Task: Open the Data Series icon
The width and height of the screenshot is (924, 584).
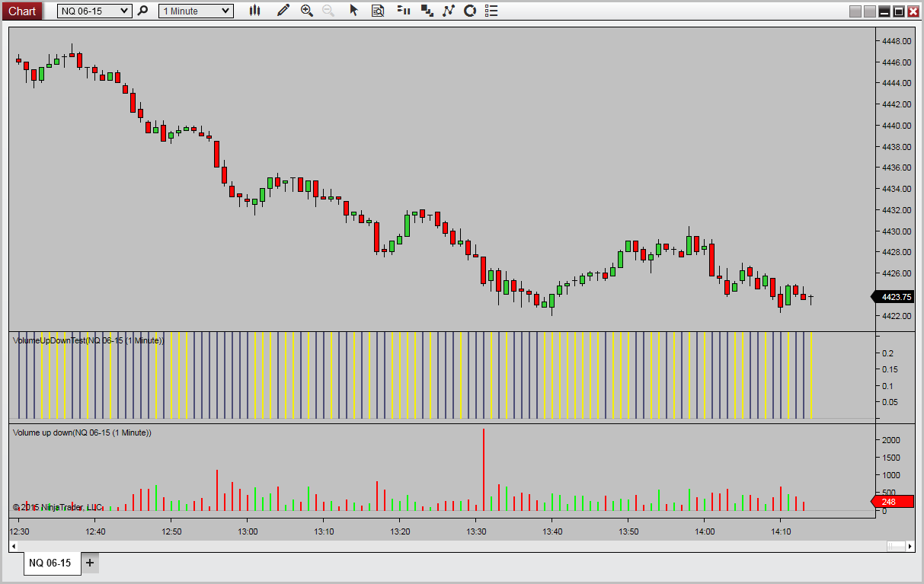Action: (x=404, y=11)
